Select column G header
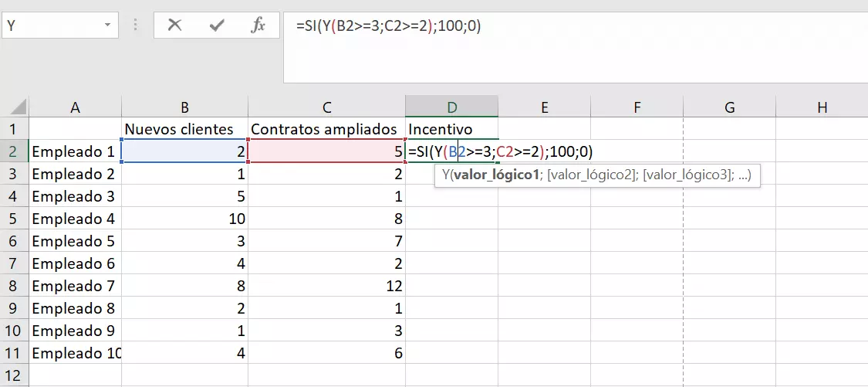 [730, 107]
